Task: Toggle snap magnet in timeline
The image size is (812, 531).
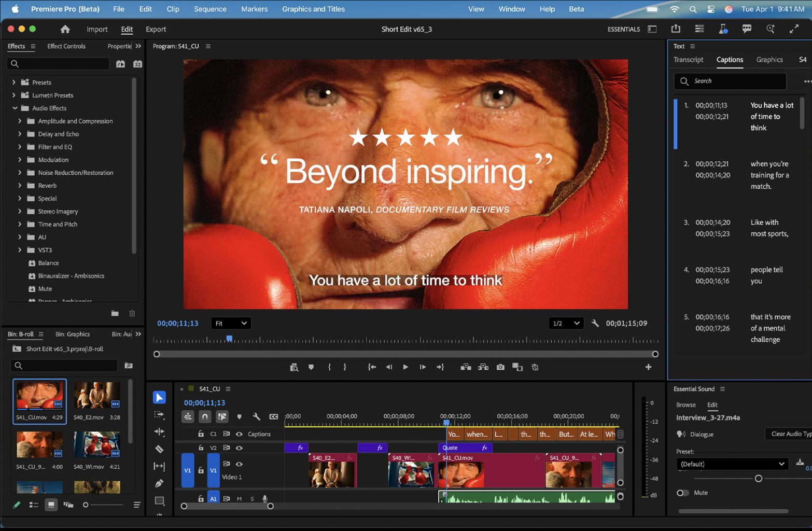Action: coord(205,416)
